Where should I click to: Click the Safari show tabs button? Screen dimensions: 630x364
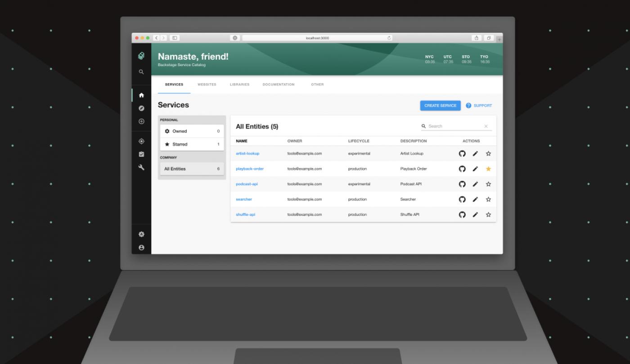pyautogui.click(x=488, y=38)
